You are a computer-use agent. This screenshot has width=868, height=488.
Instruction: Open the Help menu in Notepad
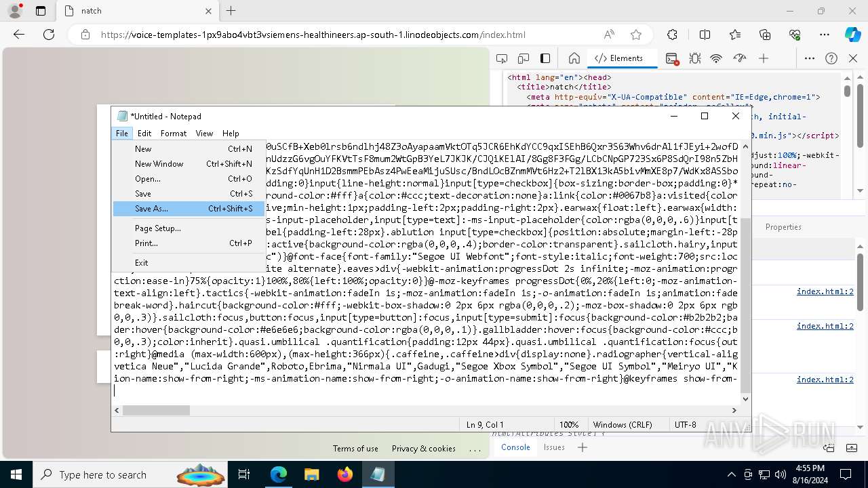(x=231, y=134)
